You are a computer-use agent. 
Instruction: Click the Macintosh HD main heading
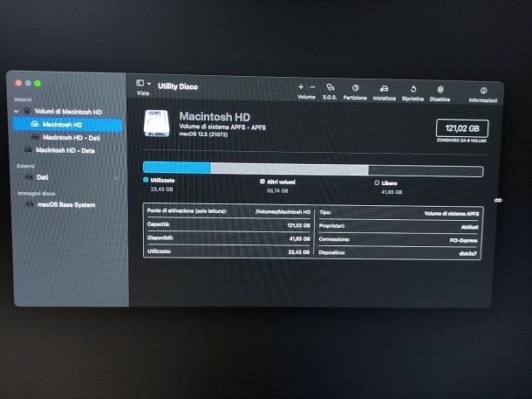click(x=215, y=116)
